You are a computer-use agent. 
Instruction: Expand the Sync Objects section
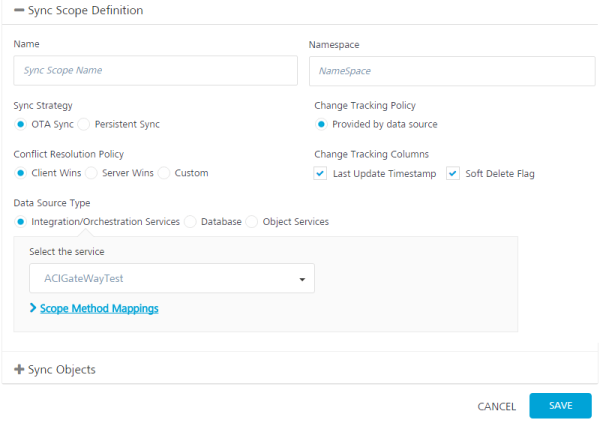pyautogui.click(x=19, y=369)
